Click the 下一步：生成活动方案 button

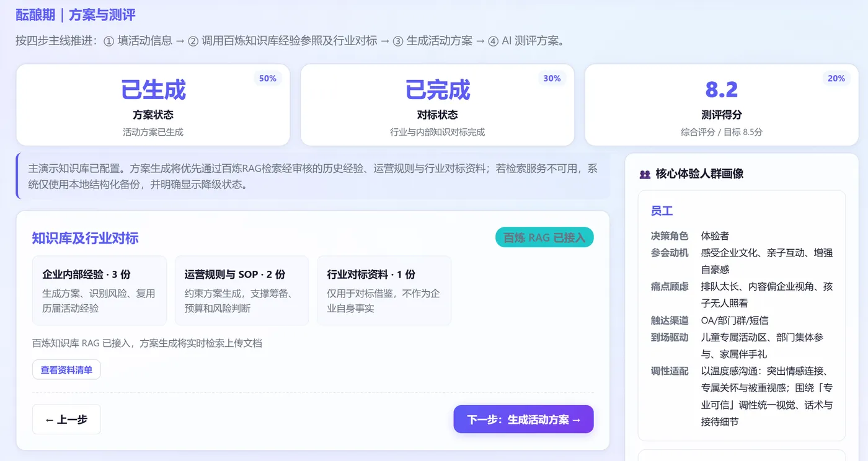(523, 419)
